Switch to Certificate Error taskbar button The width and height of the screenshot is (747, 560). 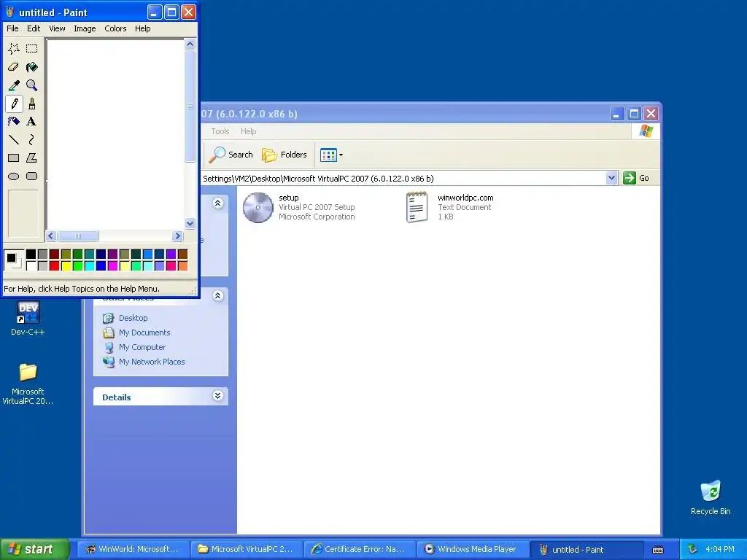click(359, 550)
